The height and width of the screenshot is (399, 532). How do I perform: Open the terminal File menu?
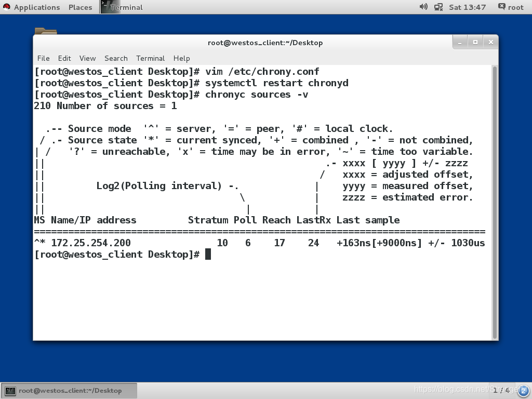44,58
